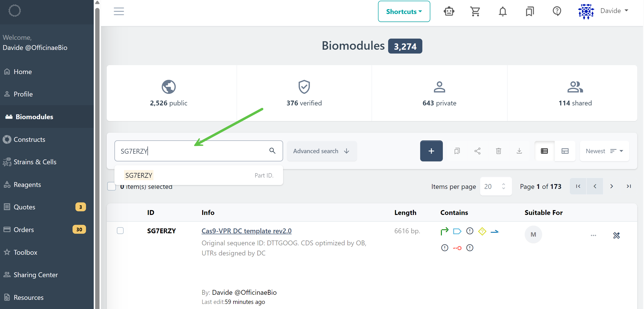The width and height of the screenshot is (644, 309).
Task: Open Cas9-VPR DC template rev2.0 link
Action: (x=246, y=231)
